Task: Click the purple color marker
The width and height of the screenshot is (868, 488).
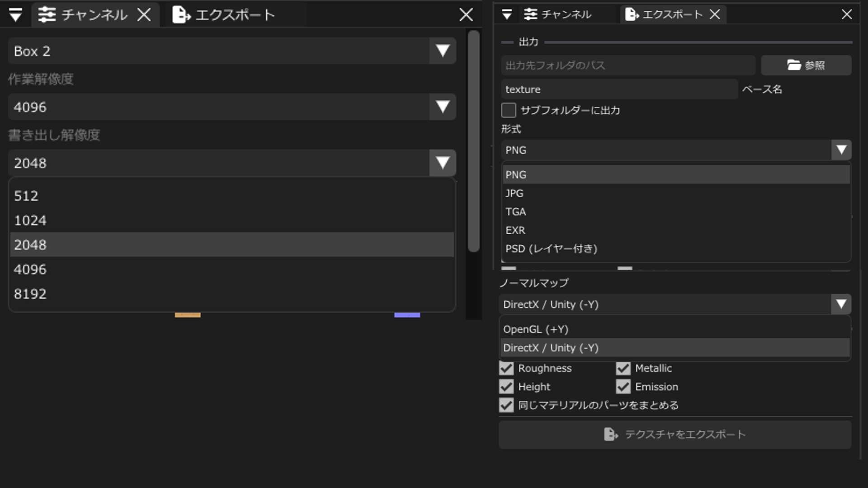Action: 407,315
